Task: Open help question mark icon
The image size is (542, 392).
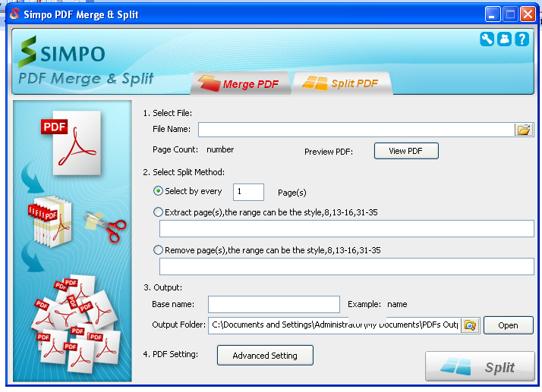Action: click(522, 39)
